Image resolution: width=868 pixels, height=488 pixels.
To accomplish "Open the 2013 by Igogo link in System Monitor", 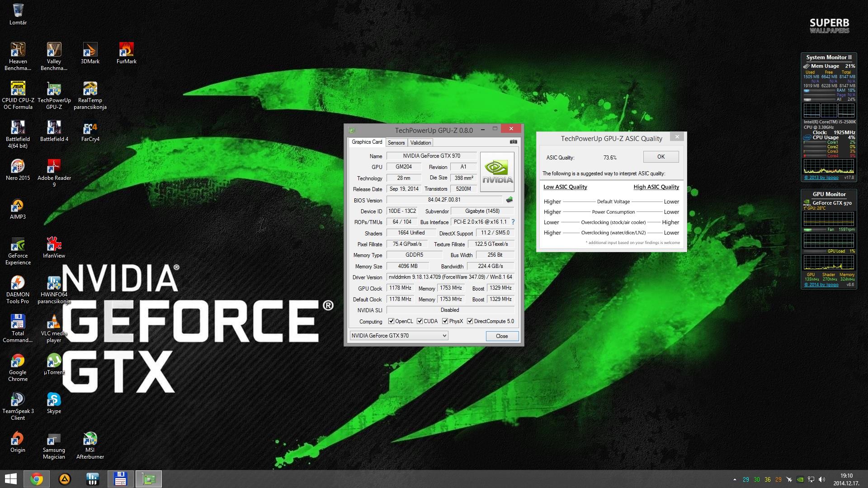I will pyautogui.click(x=821, y=178).
